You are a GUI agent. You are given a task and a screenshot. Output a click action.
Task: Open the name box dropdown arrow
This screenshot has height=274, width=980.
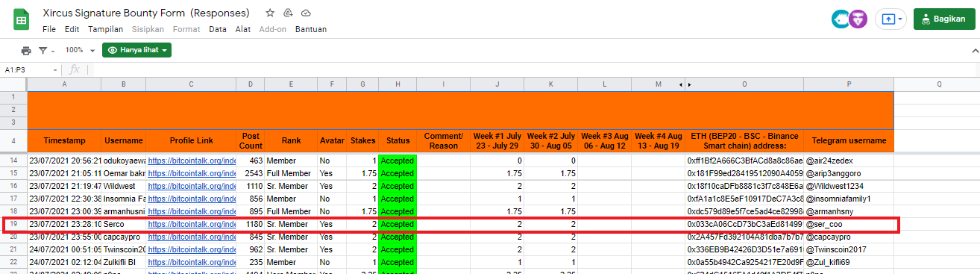pyautogui.click(x=56, y=69)
